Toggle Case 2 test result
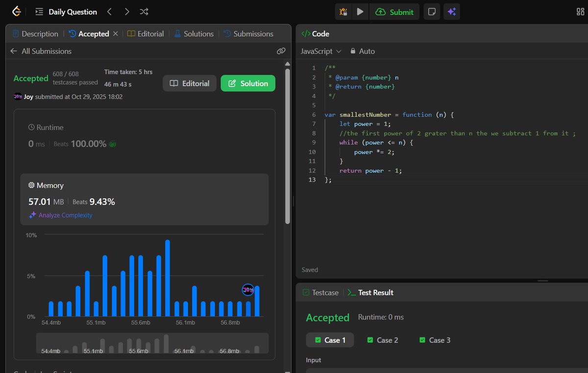The image size is (588, 373). pos(382,340)
